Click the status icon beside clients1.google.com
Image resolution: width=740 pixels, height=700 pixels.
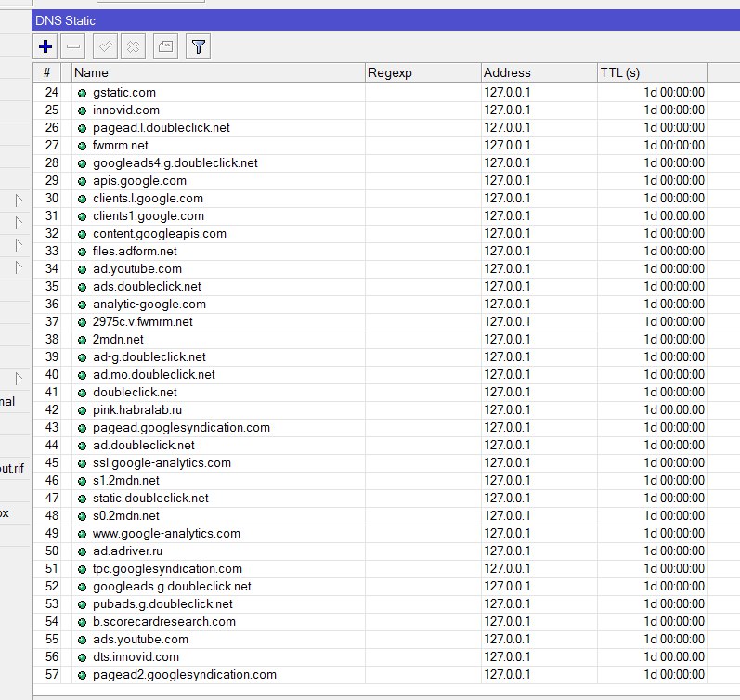(82, 216)
